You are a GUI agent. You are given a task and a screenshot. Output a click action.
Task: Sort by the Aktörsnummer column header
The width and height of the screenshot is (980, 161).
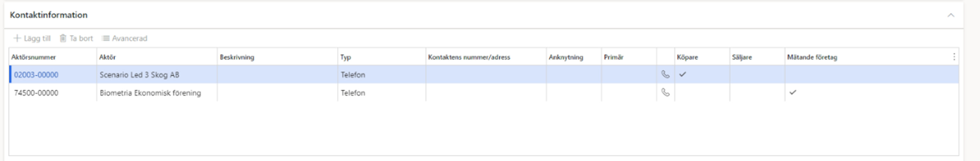pyautogui.click(x=34, y=57)
